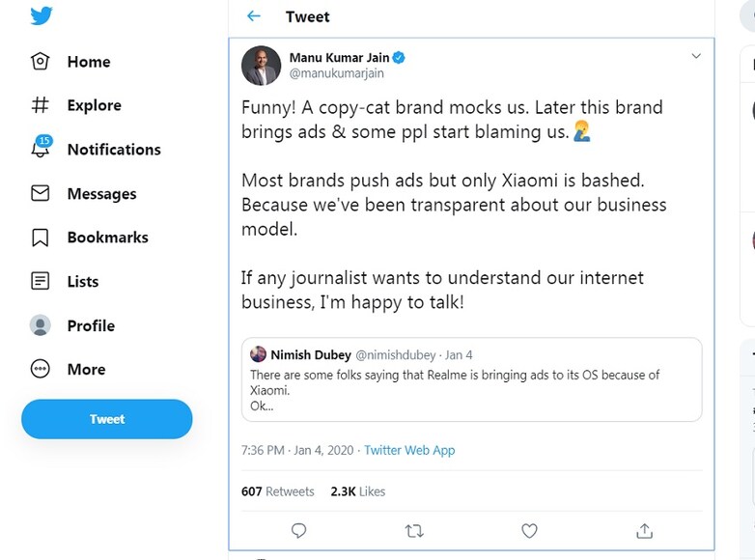The width and height of the screenshot is (755, 560).
Task: View the 607 Retweets list
Action: tap(278, 491)
